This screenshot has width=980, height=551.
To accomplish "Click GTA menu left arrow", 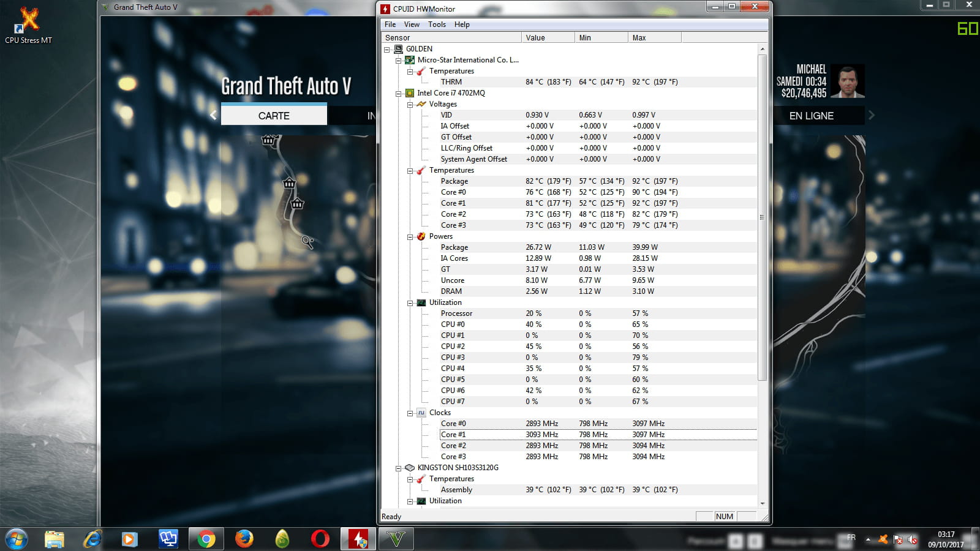I will (x=213, y=115).
